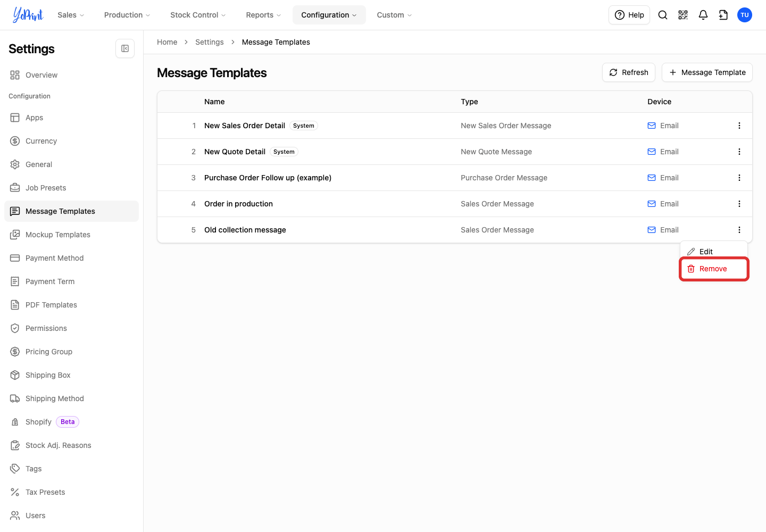Viewport: 766px width, 532px height.
Task: Go to Home in breadcrumb
Action: (167, 42)
